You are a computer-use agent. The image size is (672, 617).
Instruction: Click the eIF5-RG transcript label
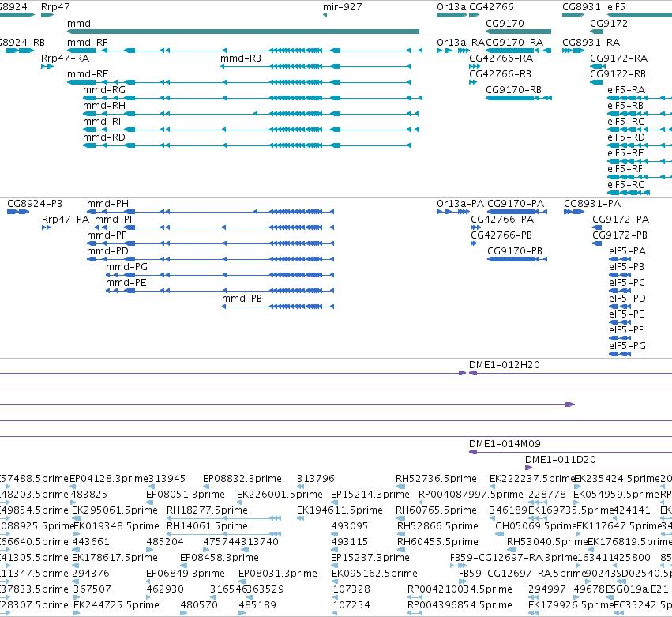(626, 185)
